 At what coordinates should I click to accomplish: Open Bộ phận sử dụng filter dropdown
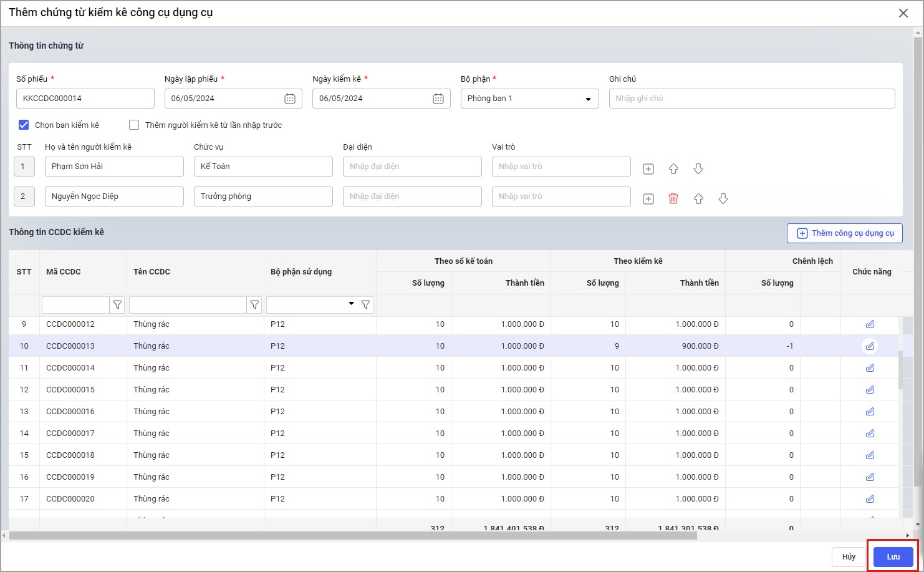point(351,304)
